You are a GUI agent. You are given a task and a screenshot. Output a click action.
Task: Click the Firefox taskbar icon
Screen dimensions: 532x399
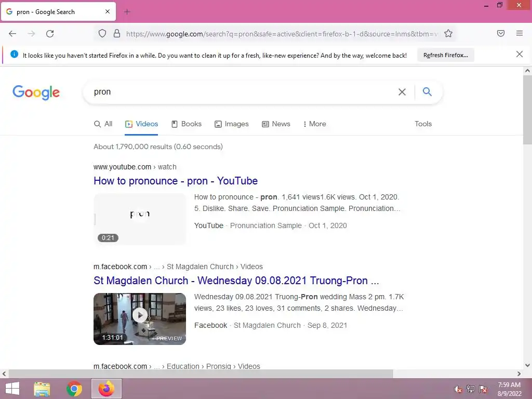[x=106, y=389]
